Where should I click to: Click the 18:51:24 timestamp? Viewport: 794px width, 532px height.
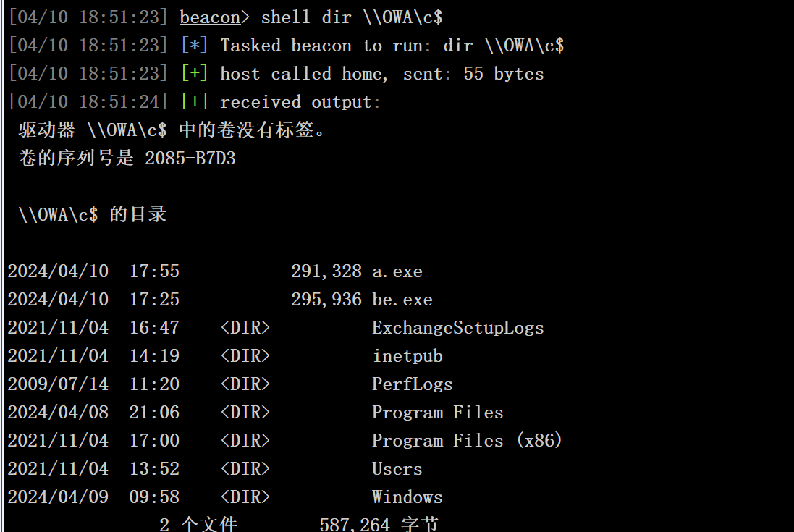(x=119, y=102)
